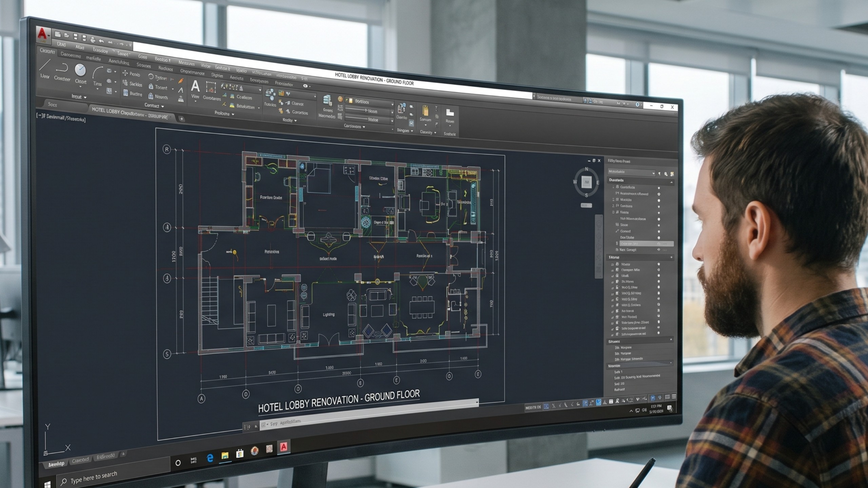Open the dropdown at top of the side panel

(x=631, y=172)
